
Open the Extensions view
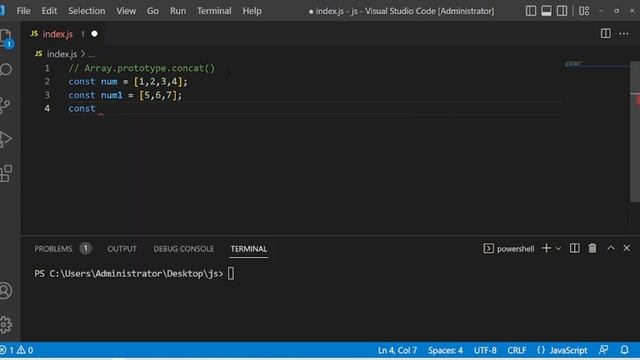(6, 173)
